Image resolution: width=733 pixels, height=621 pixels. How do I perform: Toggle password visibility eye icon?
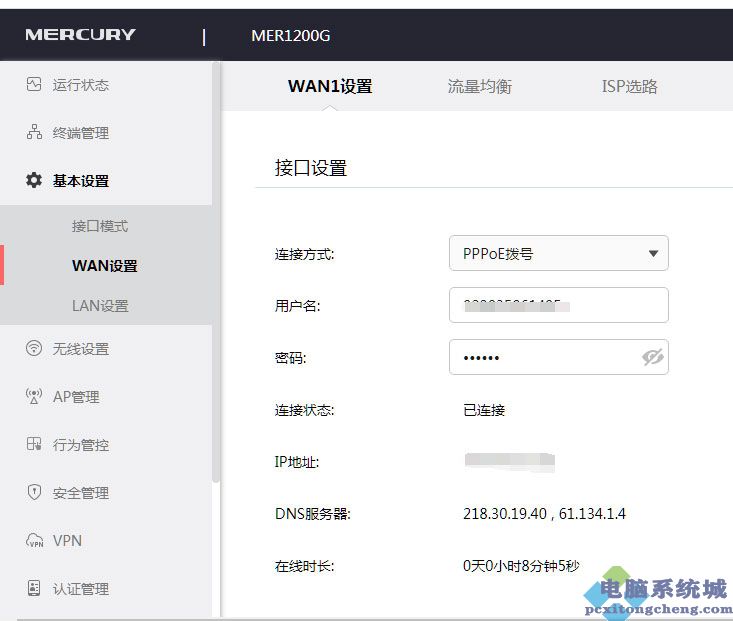pyautogui.click(x=653, y=357)
